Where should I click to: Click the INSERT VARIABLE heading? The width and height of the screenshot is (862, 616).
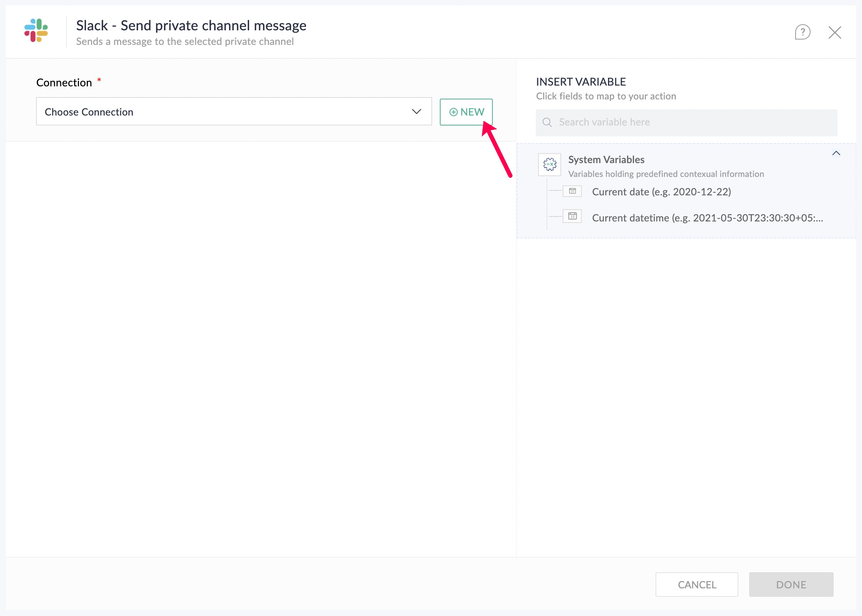click(581, 82)
